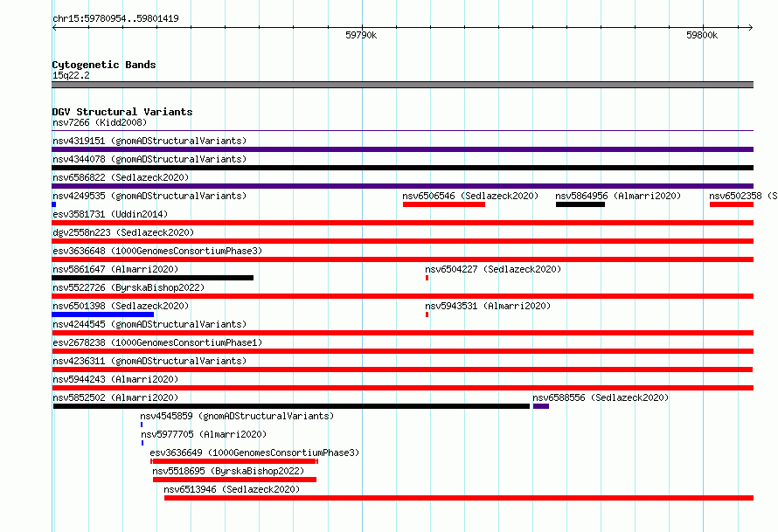Viewport: 778px width, 532px height.
Task: Click the gray 15q22.2 cytogenetic band bar
Action: [403, 85]
